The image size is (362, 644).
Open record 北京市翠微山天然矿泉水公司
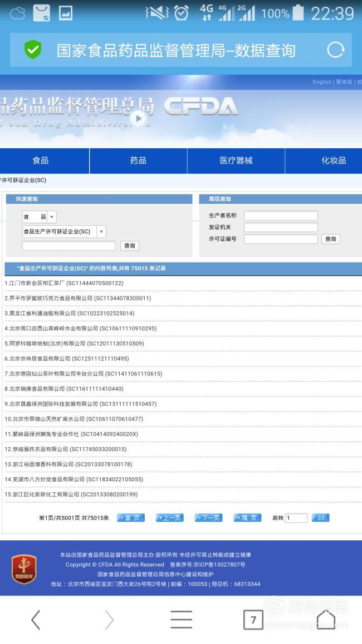[74, 419]
